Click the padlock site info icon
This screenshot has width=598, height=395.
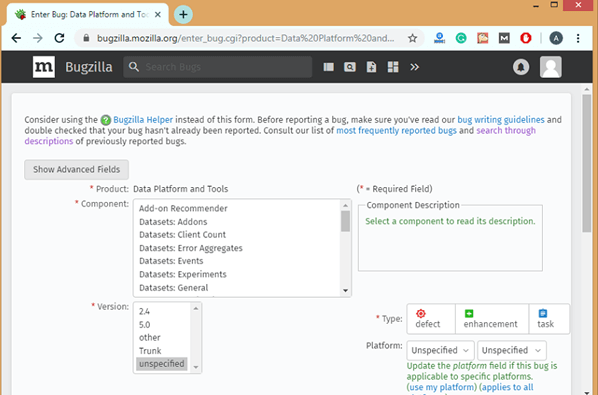point(86,38)
